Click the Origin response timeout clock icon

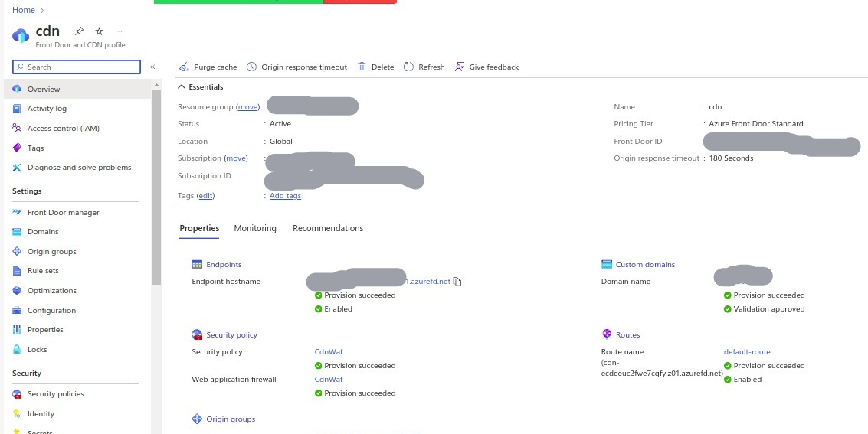251,67
